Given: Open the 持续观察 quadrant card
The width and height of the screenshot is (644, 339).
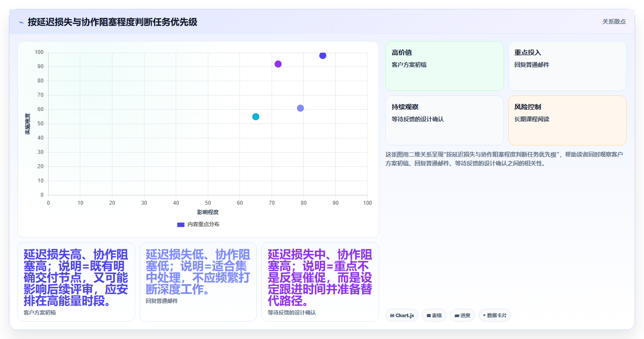Looking at the screenshot, I should coord(444,120).
